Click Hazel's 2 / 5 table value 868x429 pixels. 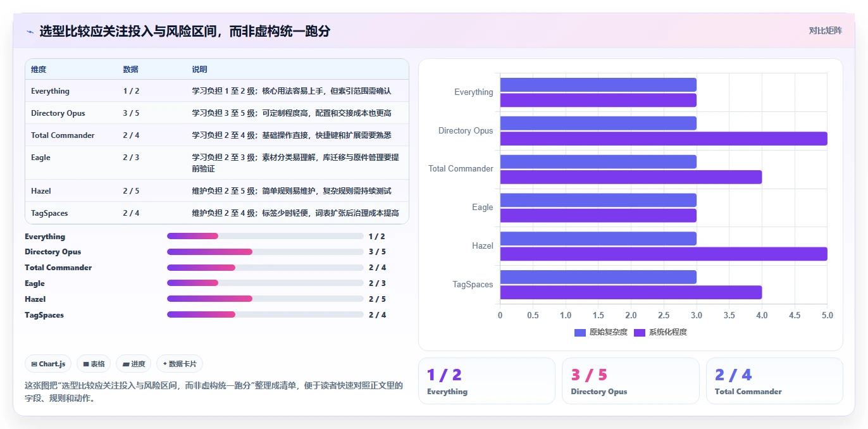131,191
